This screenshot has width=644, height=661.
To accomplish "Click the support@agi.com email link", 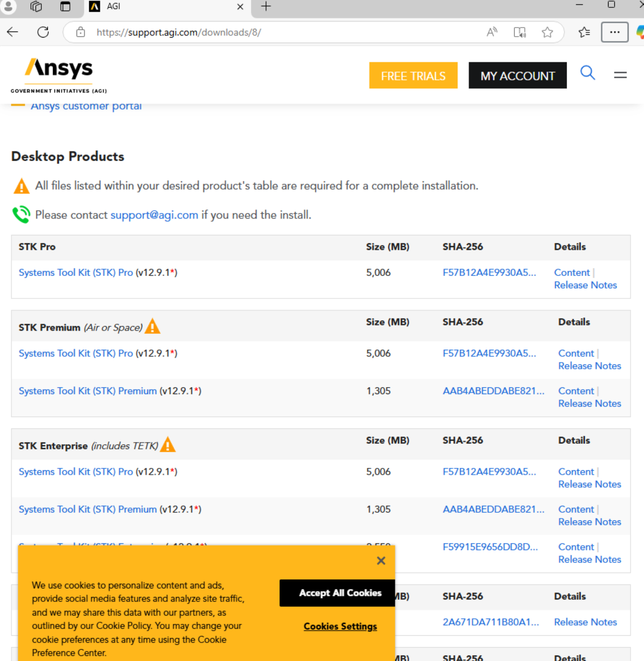I will click(x=154, y=215).
